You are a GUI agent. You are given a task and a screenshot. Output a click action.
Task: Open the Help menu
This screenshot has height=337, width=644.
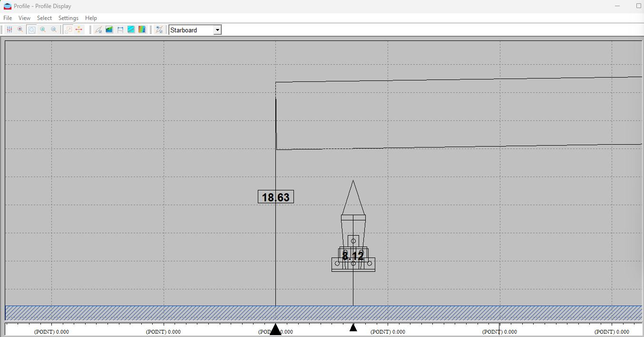pyautogui.click(x=91, y=18)
